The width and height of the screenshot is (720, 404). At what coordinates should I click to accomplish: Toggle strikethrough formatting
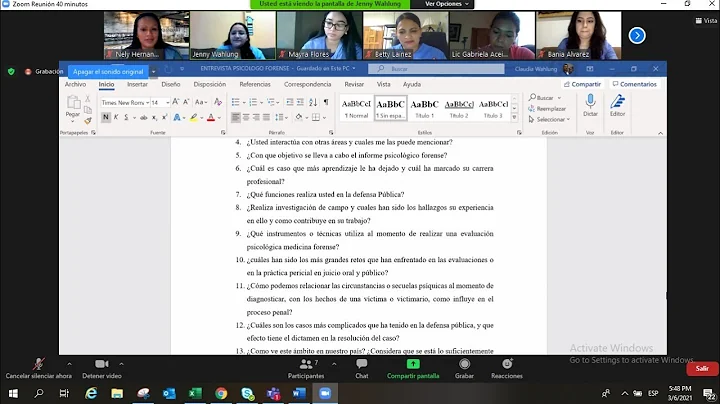pyautogui.click(x=144, y=118)
